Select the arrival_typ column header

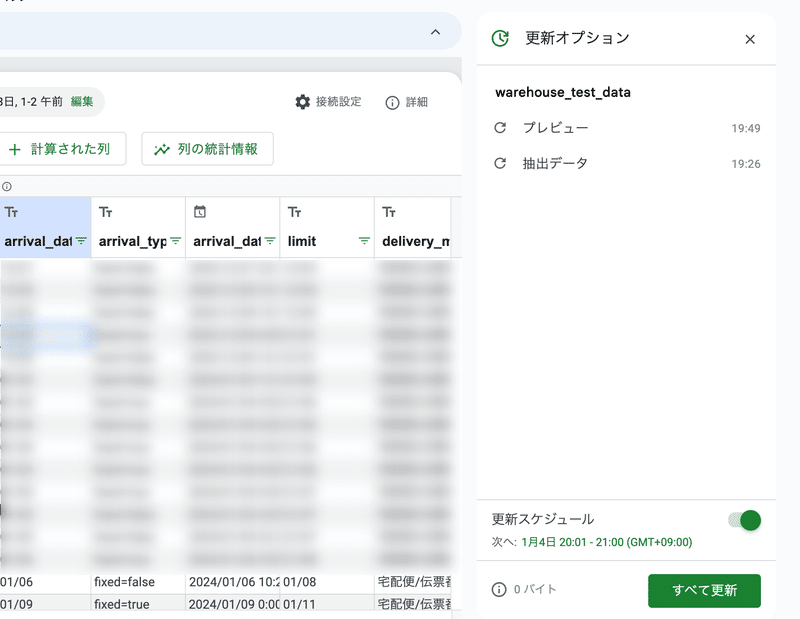[x=138, y=227]
